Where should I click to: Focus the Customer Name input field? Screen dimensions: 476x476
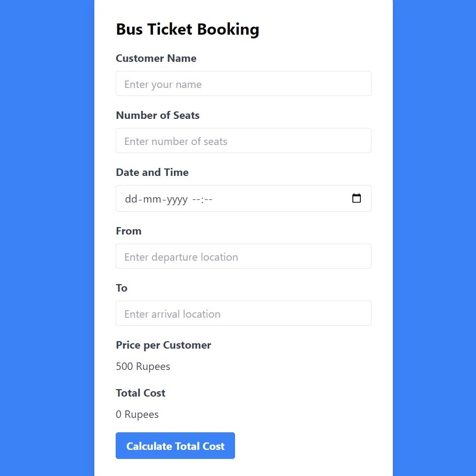click(x=244, y=84)
